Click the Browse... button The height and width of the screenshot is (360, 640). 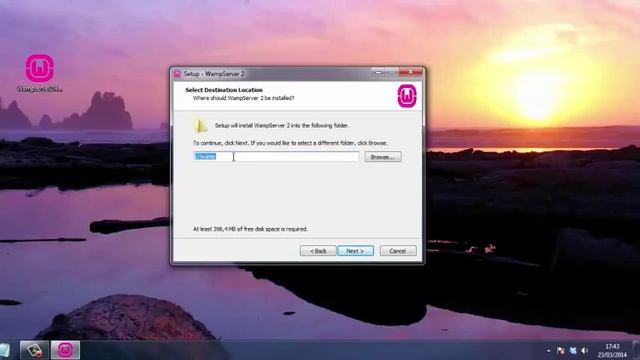383,157
